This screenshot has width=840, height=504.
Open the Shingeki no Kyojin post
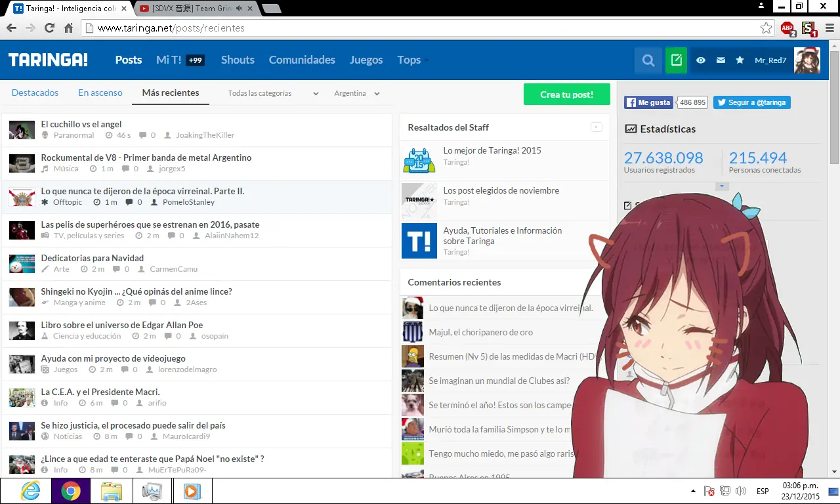coord(136,291)
